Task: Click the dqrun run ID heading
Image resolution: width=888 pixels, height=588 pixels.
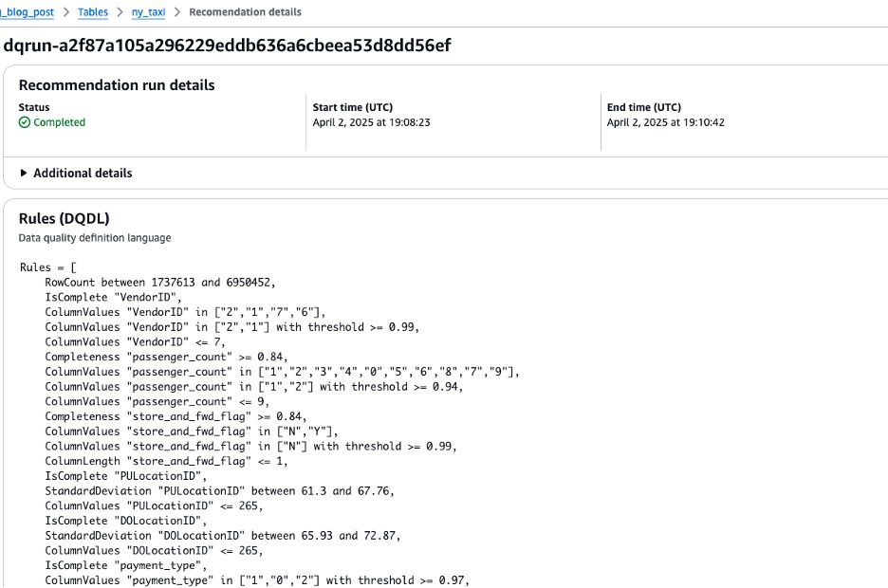Action: [x=227, y=46]
